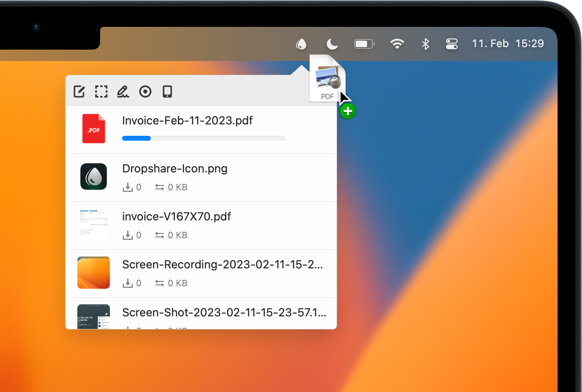Click download count icon for Dropshare-Icon.png
Screen dimensions: 582x392
[128, 187]
